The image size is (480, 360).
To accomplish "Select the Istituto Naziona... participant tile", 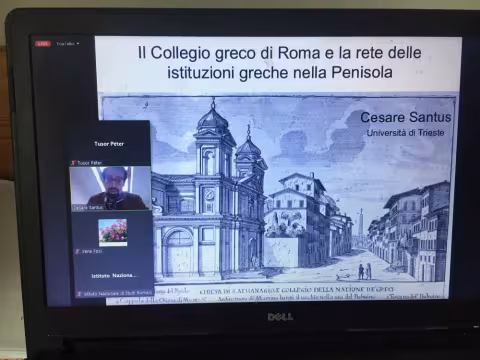I will [113, 277].
